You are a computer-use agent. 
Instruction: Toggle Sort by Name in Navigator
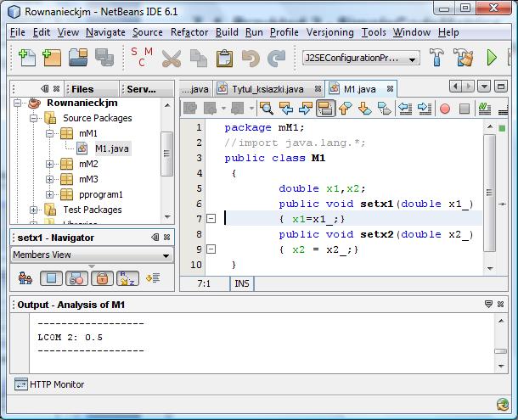click(x=127, y=278)
